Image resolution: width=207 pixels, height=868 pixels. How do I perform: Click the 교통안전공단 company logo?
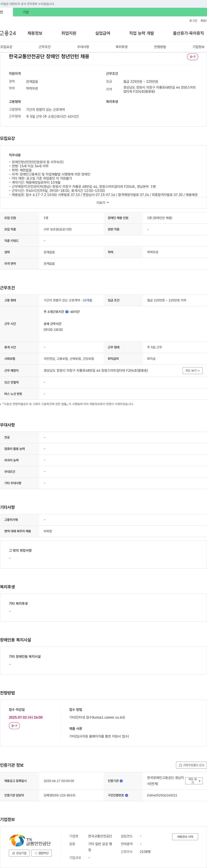click(x=30, y=840)
